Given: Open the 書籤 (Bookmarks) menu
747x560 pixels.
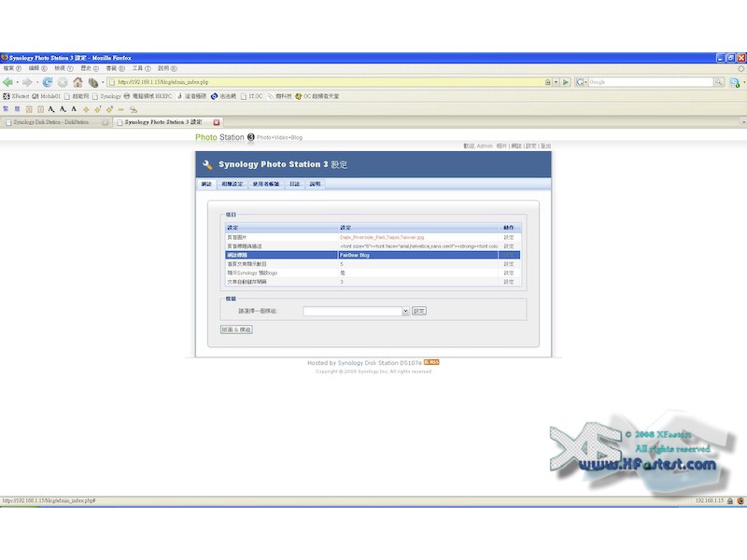Looking at the screenshot, I should (x=115, y=68).
